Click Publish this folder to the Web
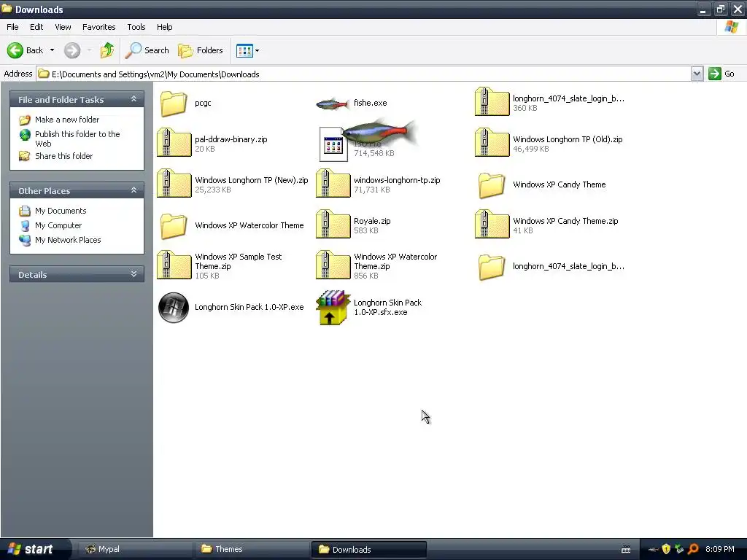747x560 pixels. [x=77, y=139]
